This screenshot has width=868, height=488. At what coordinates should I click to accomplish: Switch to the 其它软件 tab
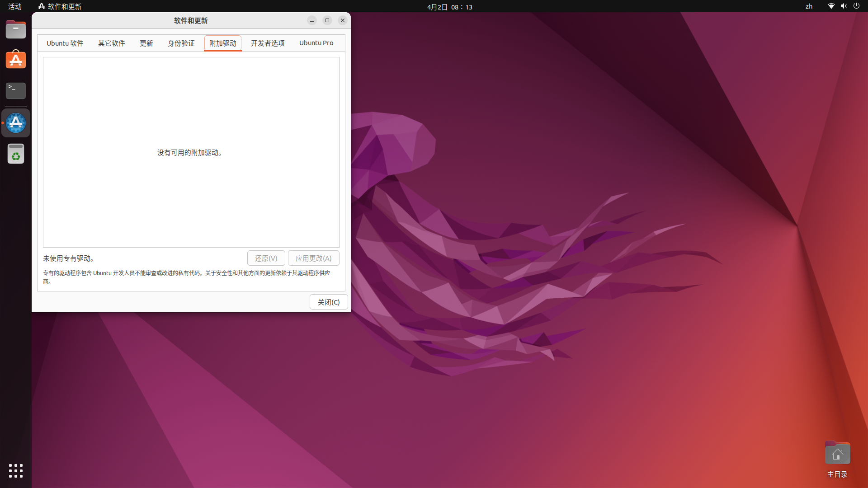111,43
